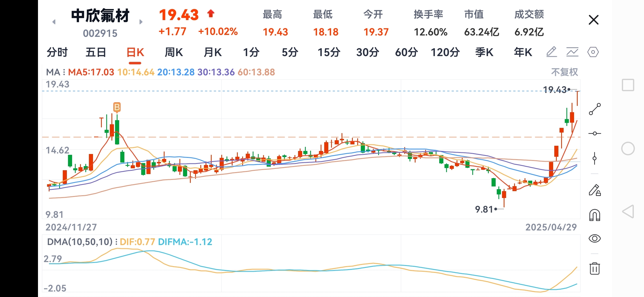Image resolution: width=644 pixels, height=297 pixels.
Task: Tap price change +1.77
Action: coord(173,31)
